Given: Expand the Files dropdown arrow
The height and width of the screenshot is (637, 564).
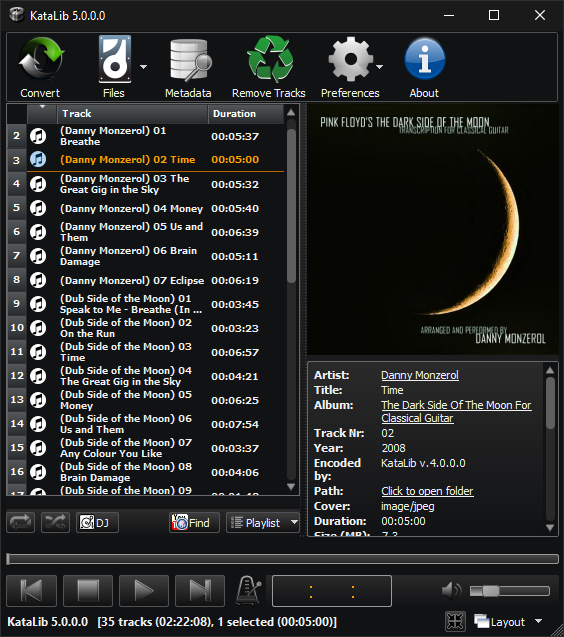Looking at the screenshot, I should tap(143, 67).
